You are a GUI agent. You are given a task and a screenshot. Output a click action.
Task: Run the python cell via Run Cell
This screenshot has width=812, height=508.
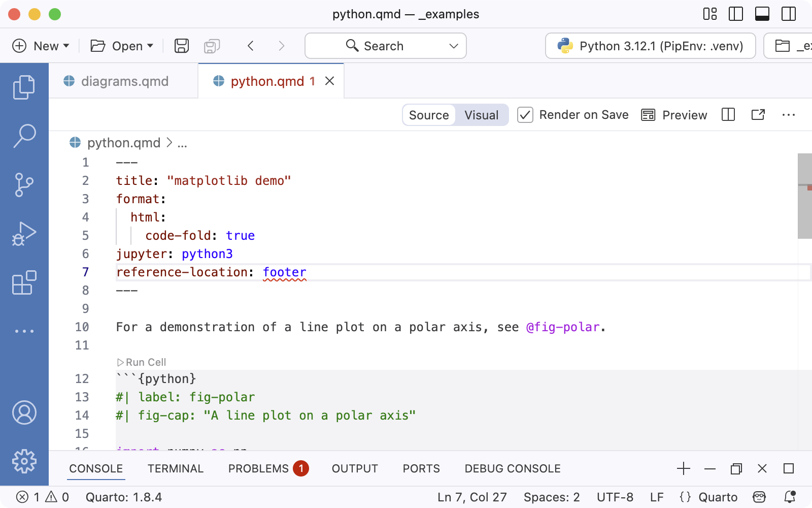pyautogui.click(x=142, y=362)
